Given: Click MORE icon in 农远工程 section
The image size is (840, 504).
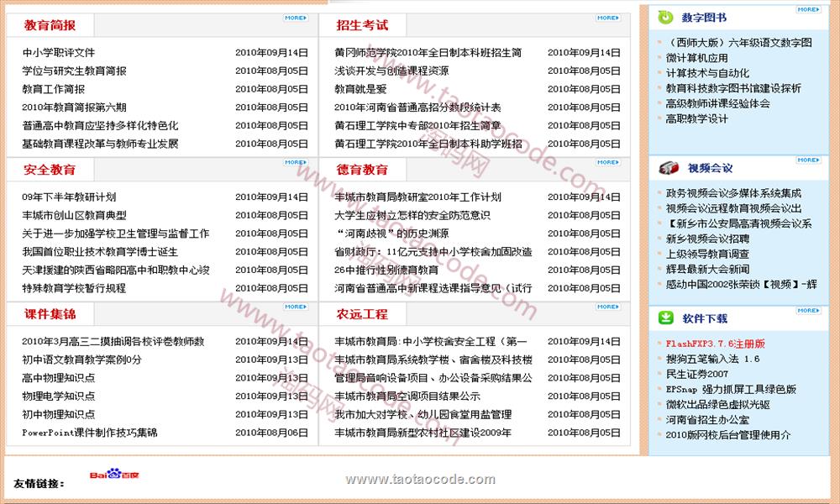Looking at the screenshot, I should pyautogui.click(x=608, y=307).
